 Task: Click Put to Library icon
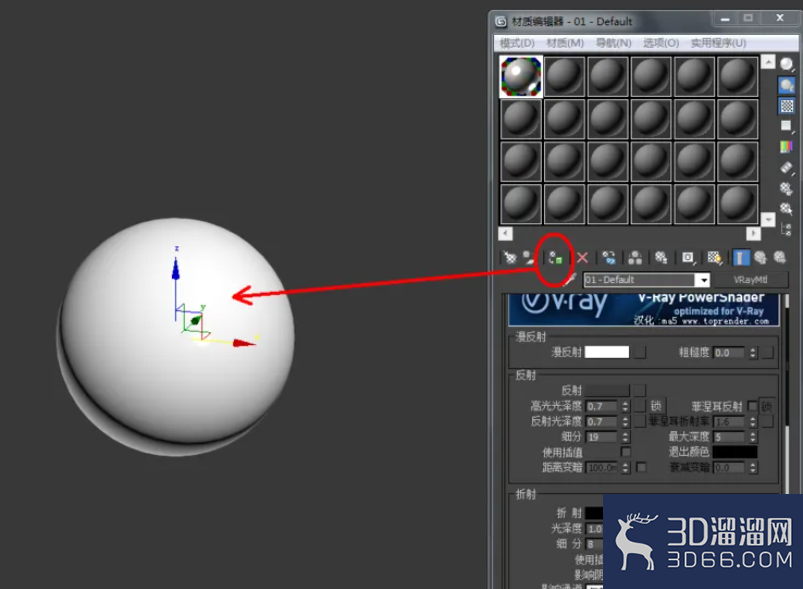pos(661,257)
